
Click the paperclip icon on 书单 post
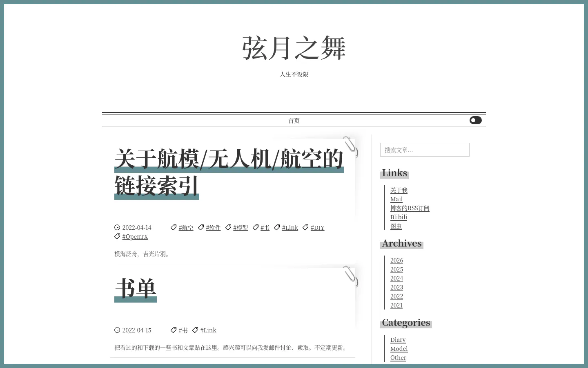(x=350, y=276)
